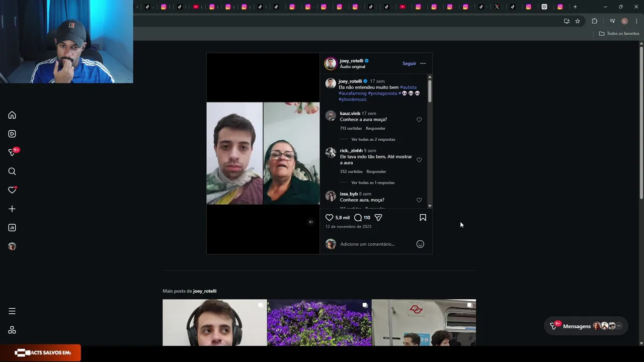
Task: Click 'Áudio original' under the username
Action: [352, 67]
